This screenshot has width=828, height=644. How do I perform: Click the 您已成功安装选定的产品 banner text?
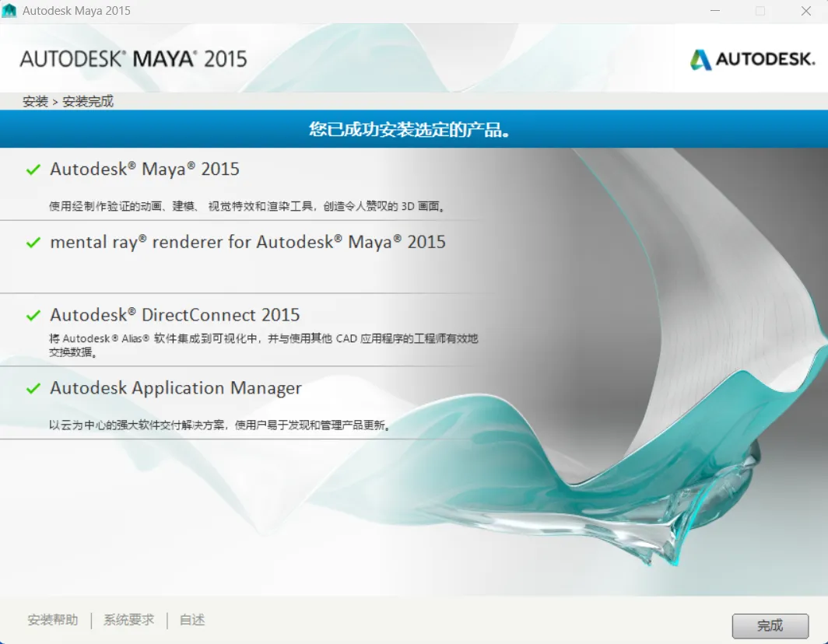point(409,129)
